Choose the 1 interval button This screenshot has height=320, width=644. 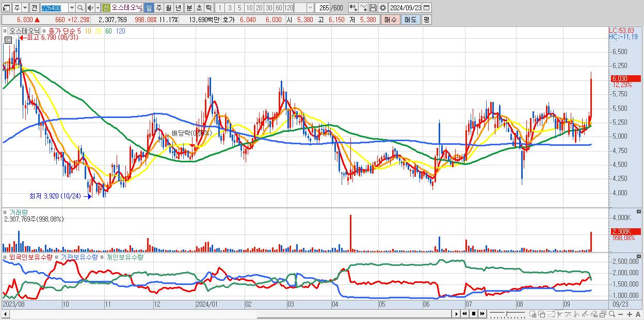click(x=220, y=8)
